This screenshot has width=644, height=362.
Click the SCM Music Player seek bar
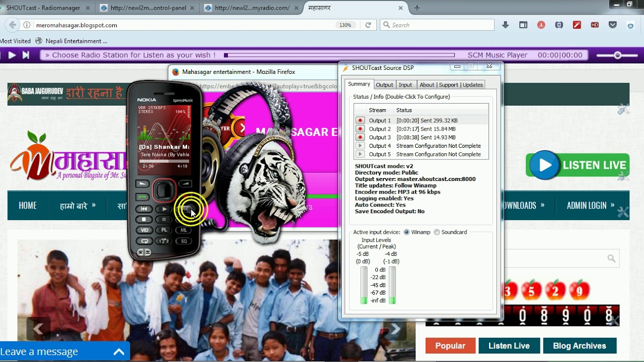point(340,55)
